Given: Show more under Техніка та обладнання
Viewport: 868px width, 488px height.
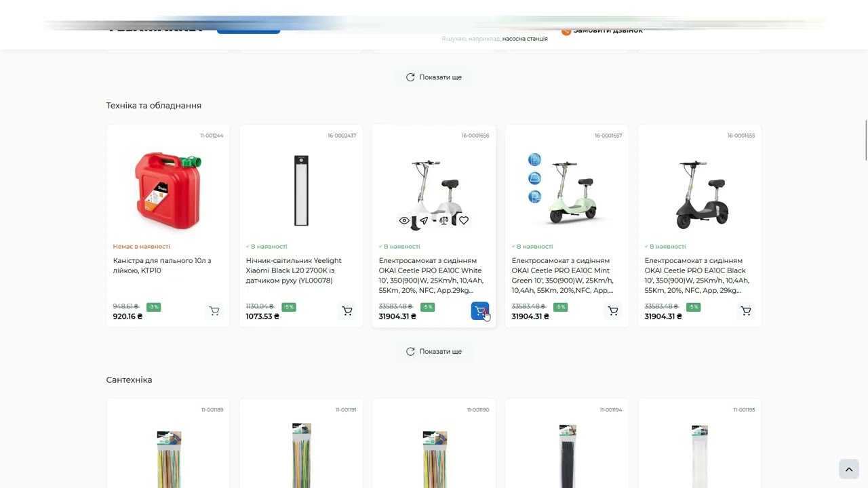Looking at the screenshot, I should [x=434, y=352].
